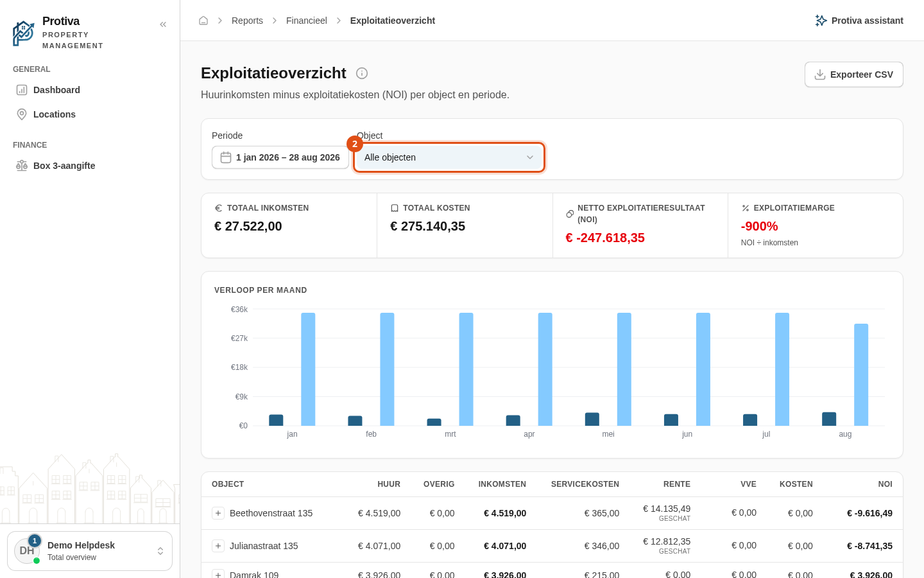The height and width of the screenshot is (578, 924).
Task: Open the Dashboard sidebar item
Action: (x=90, y=90)
